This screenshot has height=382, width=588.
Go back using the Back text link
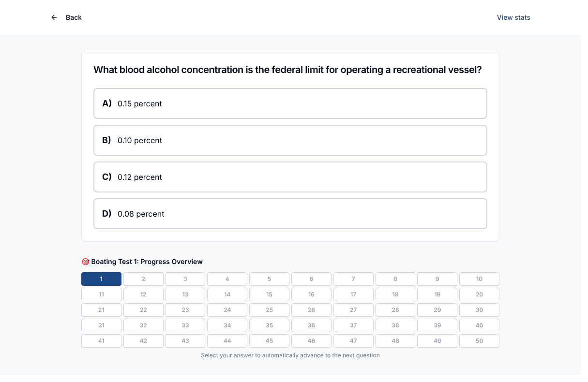pos(74,17)
